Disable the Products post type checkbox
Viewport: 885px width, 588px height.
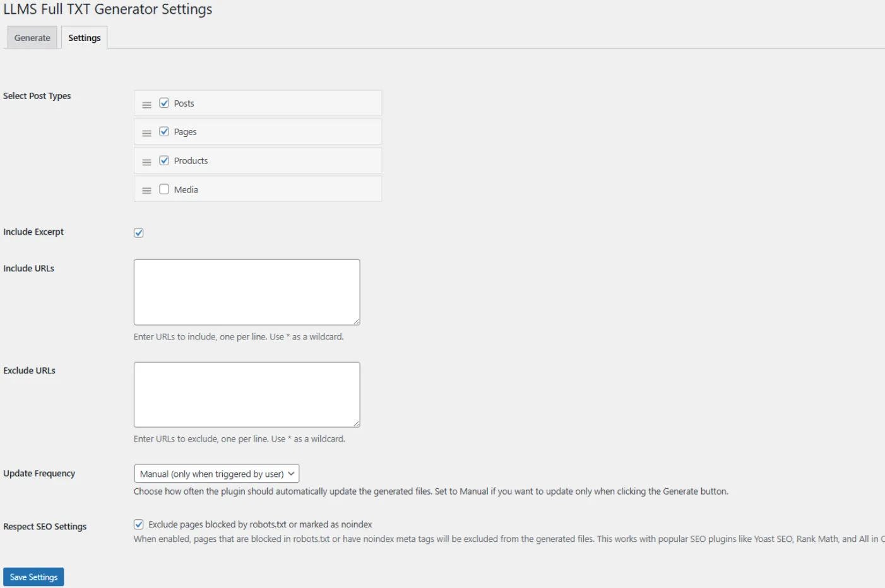(164, 161)
